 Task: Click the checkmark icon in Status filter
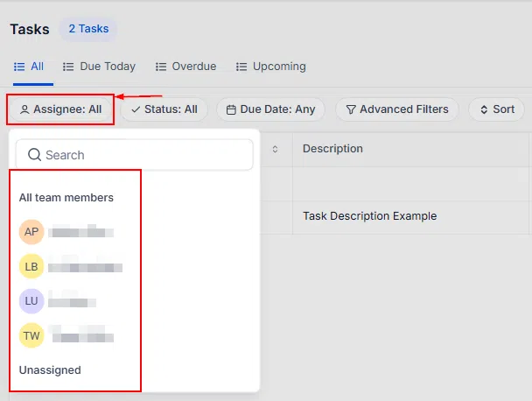pyautogui.click(x=136, y=109)
